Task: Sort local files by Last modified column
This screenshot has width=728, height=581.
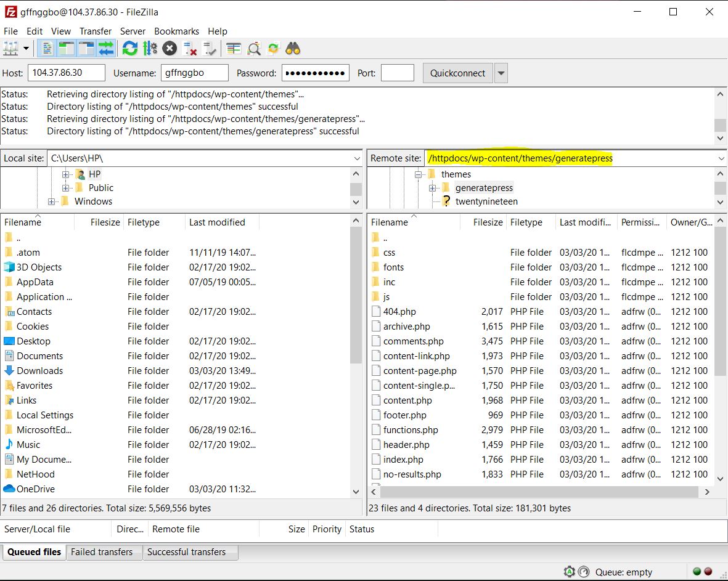Action: (x=222, y=222)
